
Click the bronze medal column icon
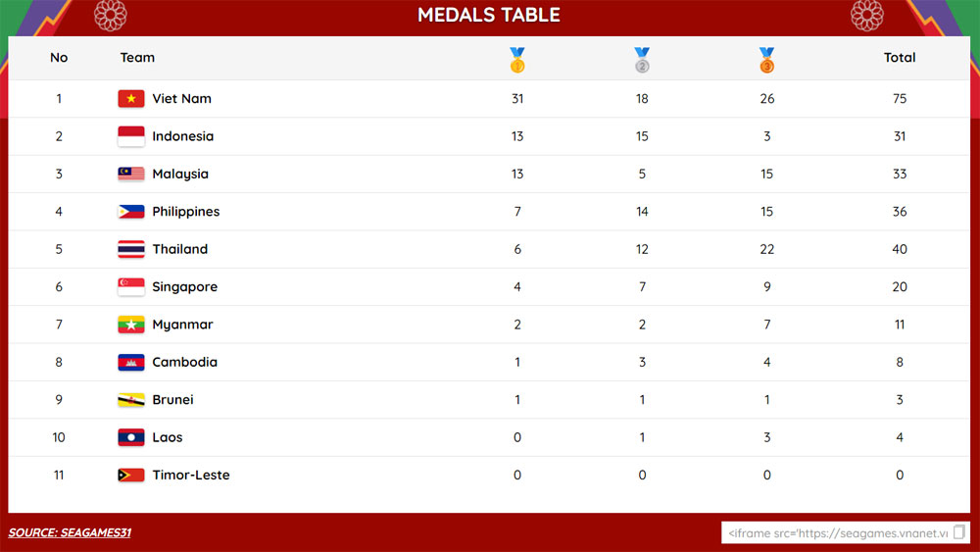pyautogui.click(x=767, y=60)
